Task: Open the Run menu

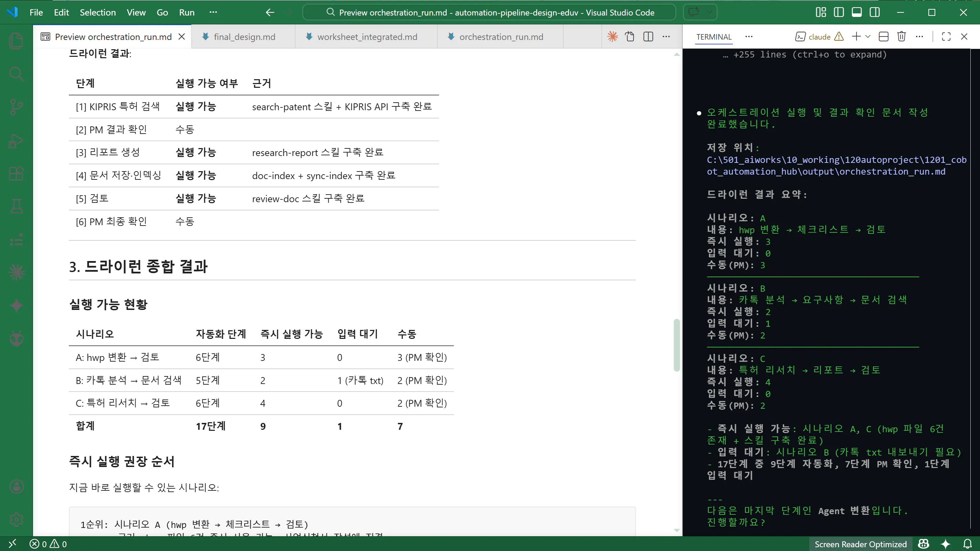Action: click(x=187, y=12)
